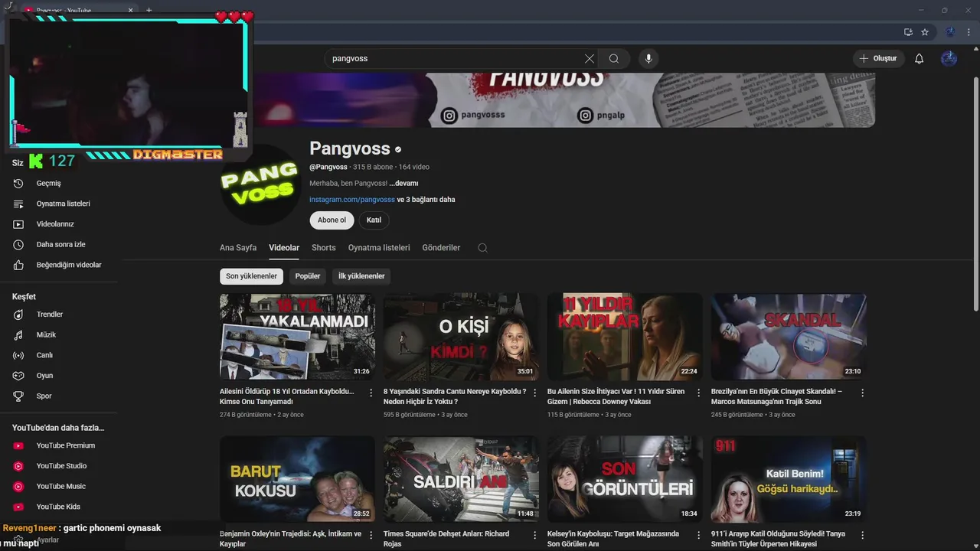
Task: Select the Son yüklenenler filter chip
Action: (251, 276)
